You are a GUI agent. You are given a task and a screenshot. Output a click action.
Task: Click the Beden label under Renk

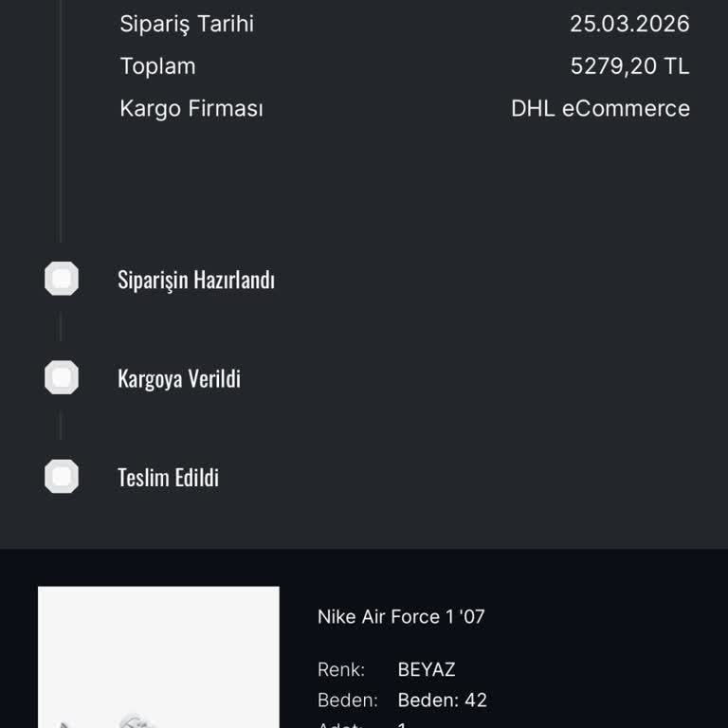tap(347, 701)
